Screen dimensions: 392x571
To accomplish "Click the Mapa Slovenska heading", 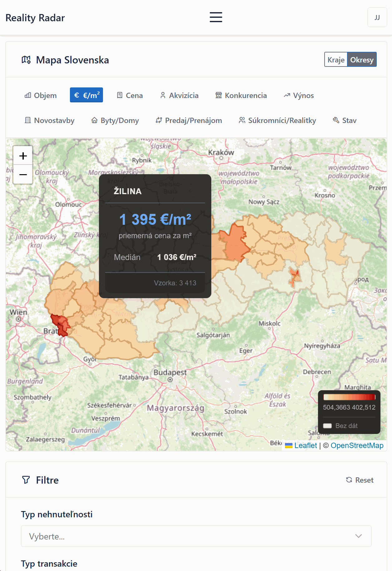I will point(72,60).
